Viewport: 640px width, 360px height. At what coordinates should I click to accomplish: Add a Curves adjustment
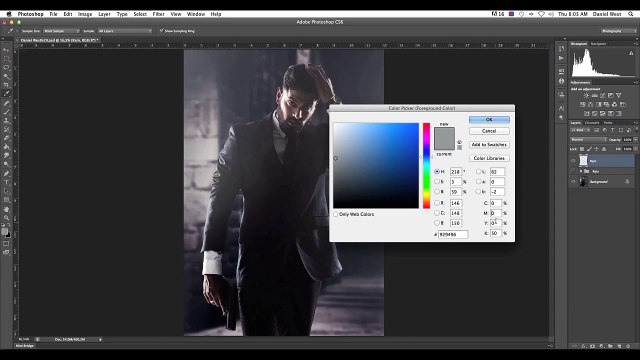pos(602,96)
